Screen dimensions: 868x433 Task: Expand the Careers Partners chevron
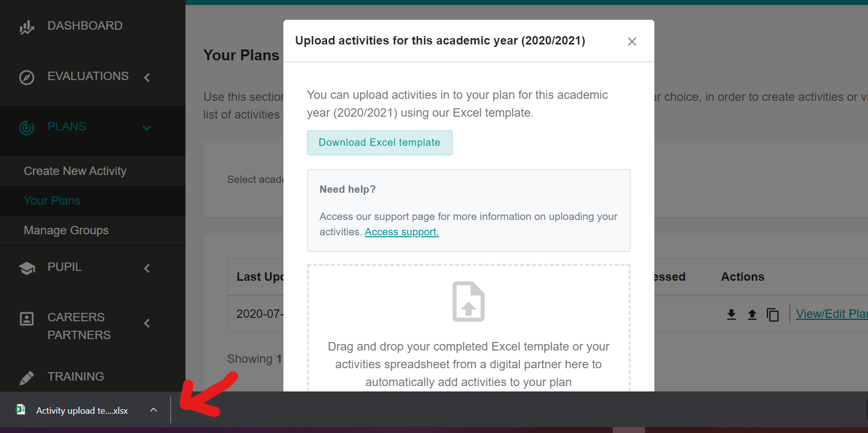point(147,323)
